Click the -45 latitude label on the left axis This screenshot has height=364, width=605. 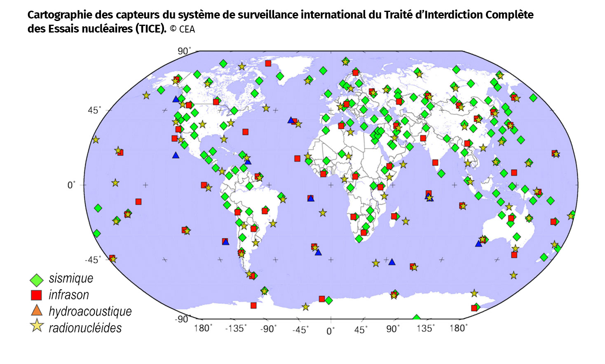[92, 259]
